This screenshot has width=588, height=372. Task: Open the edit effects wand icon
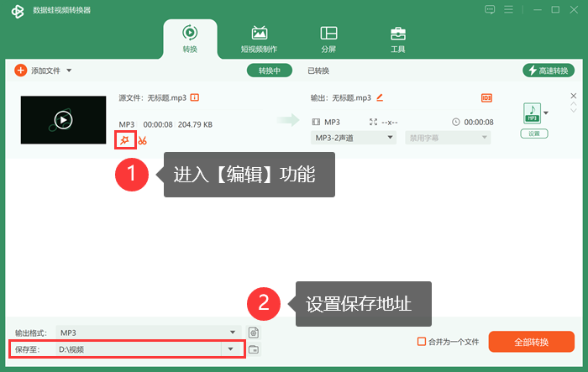pos(124,140)
